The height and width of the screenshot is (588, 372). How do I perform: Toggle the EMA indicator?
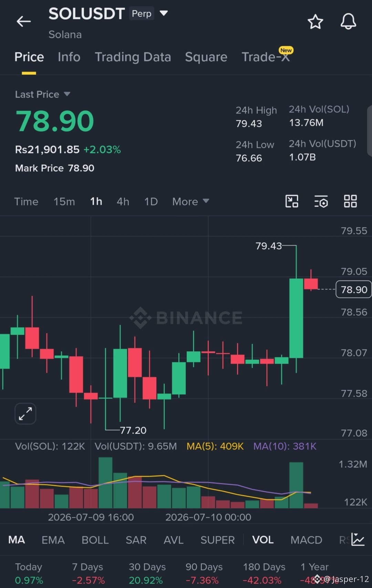coord(53,540)
